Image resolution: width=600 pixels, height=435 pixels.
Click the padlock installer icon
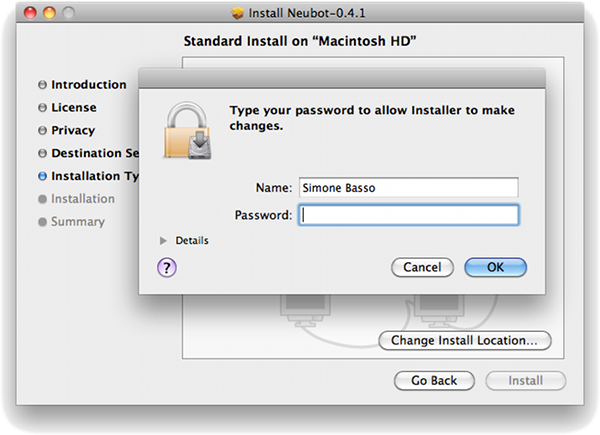coord(188,130)
